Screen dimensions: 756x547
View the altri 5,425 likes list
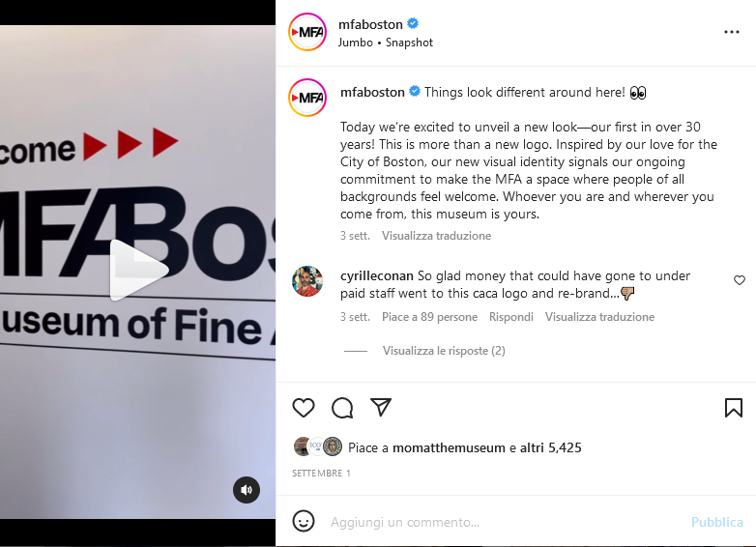[551, 447]
